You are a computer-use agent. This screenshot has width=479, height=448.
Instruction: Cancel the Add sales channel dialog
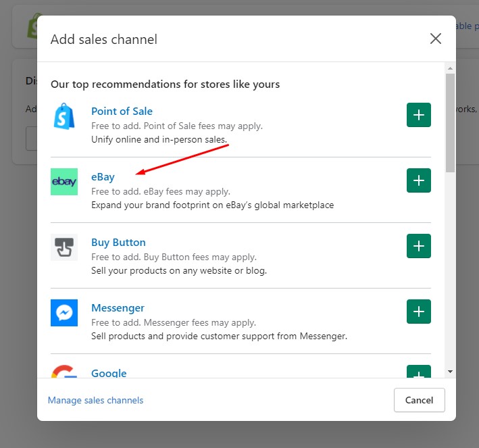click(419, 400)
